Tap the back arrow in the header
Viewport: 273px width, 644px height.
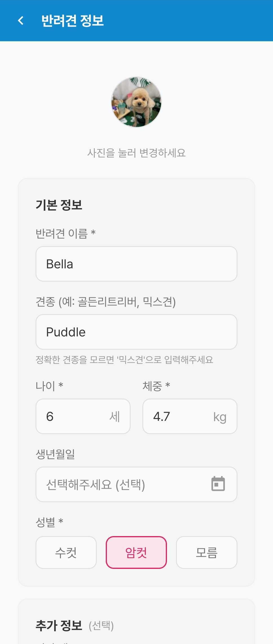click(21, 21)
